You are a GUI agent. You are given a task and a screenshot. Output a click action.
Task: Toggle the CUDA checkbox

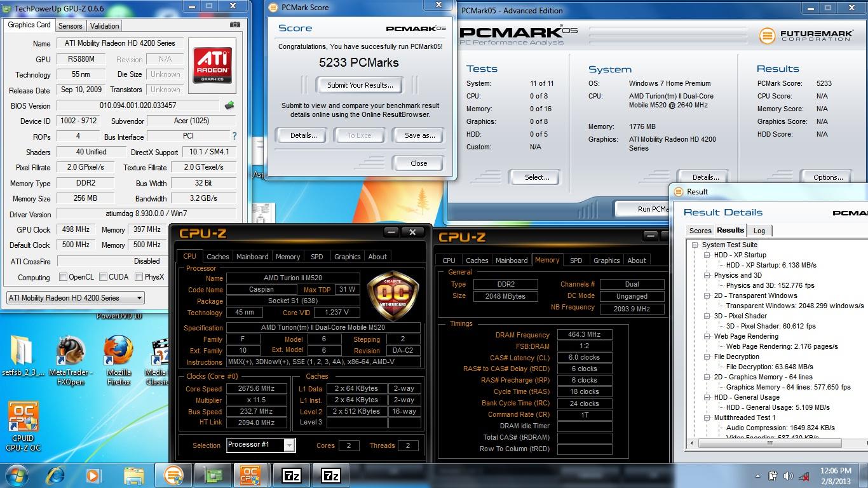click(x=104, y=277)
